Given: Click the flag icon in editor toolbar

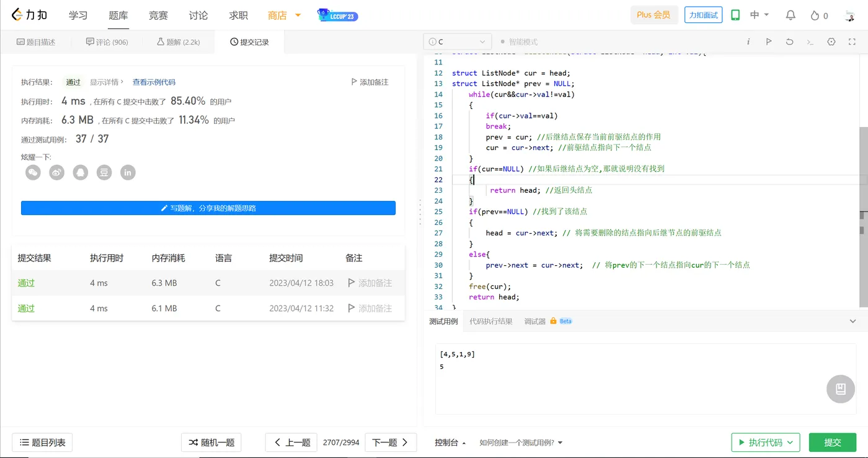Looking at the screenshot, I should 769,42.
